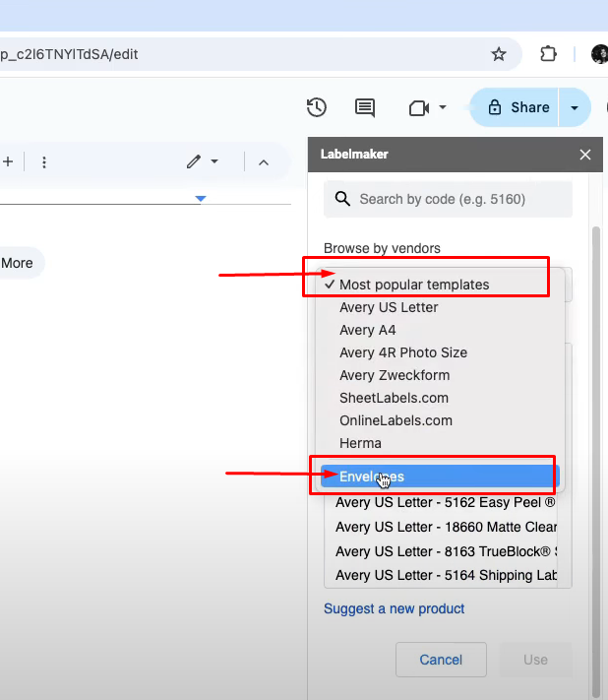This screenshot has height=700, width=608.
Task: Choose Avery A4 vendor
Action: 440,330
